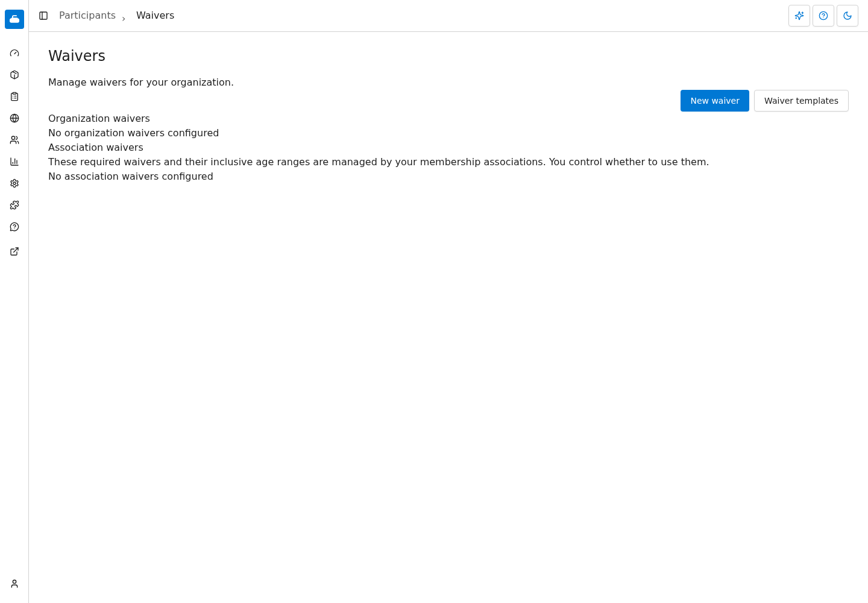Go to Participants breadcrumb

coord(87,16)
